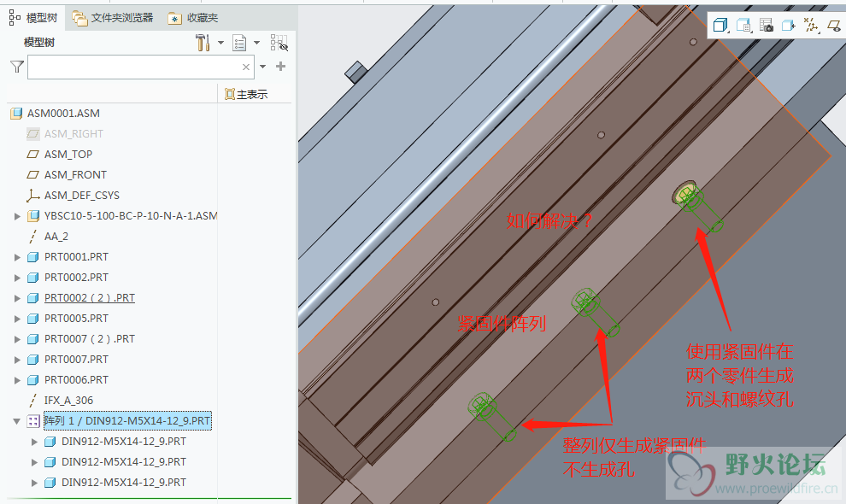Open the search options dropdown arrow

263,67
